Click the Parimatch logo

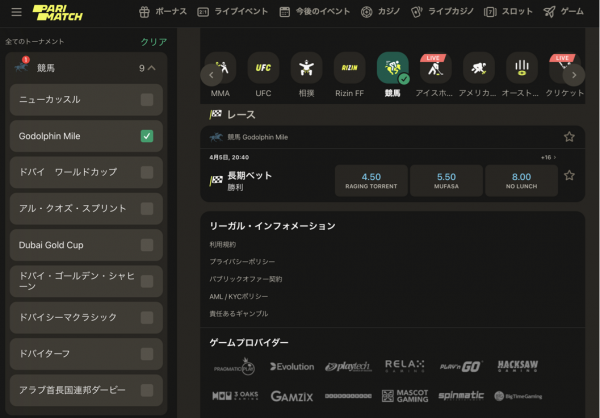pyautogui.click(x=57, y=12)
